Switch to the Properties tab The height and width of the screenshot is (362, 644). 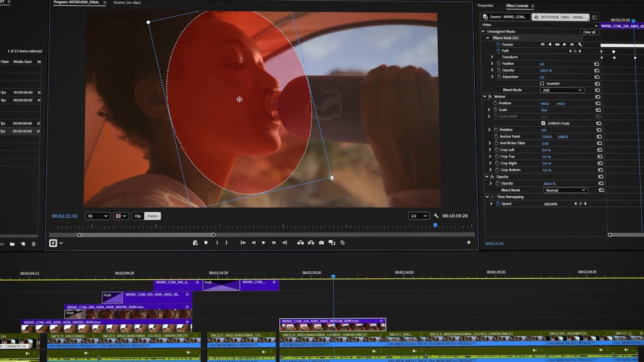485,6
